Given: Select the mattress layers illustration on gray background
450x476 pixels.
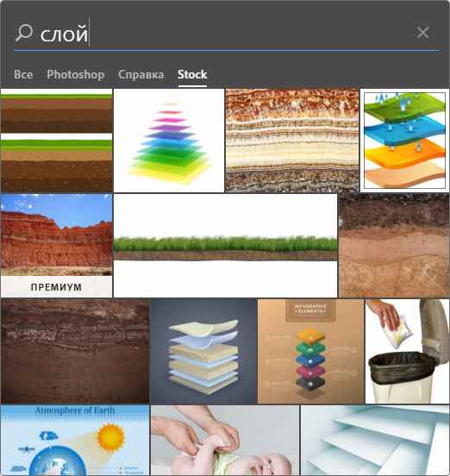Looking at the screenshot, I should [203, 351].
